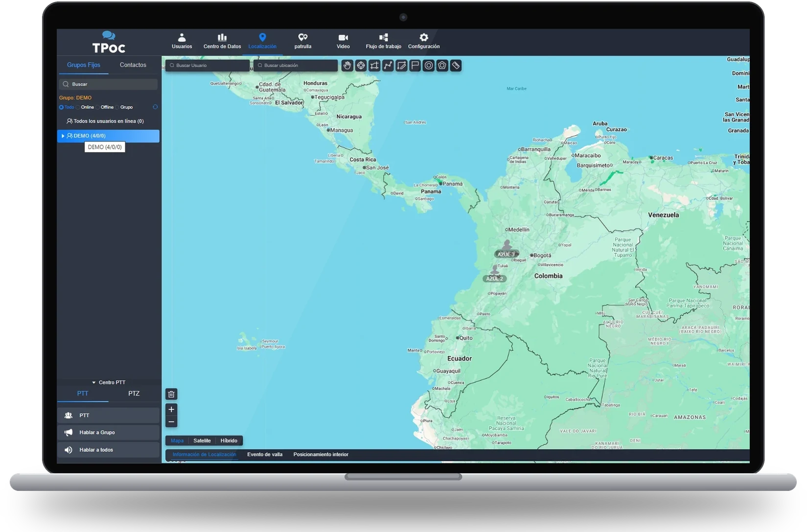Select the Offline filter radio

point(97,107)
